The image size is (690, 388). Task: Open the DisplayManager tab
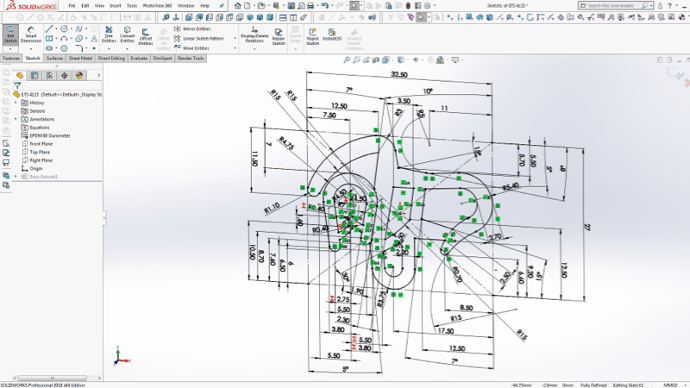point(79,75)
